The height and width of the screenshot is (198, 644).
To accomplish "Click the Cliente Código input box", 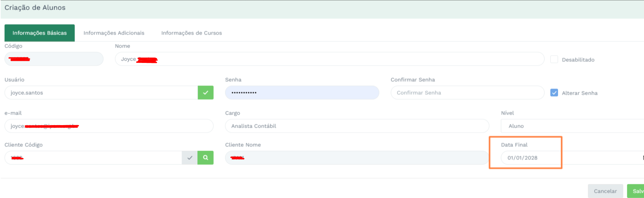I will [x=93, y=158].
